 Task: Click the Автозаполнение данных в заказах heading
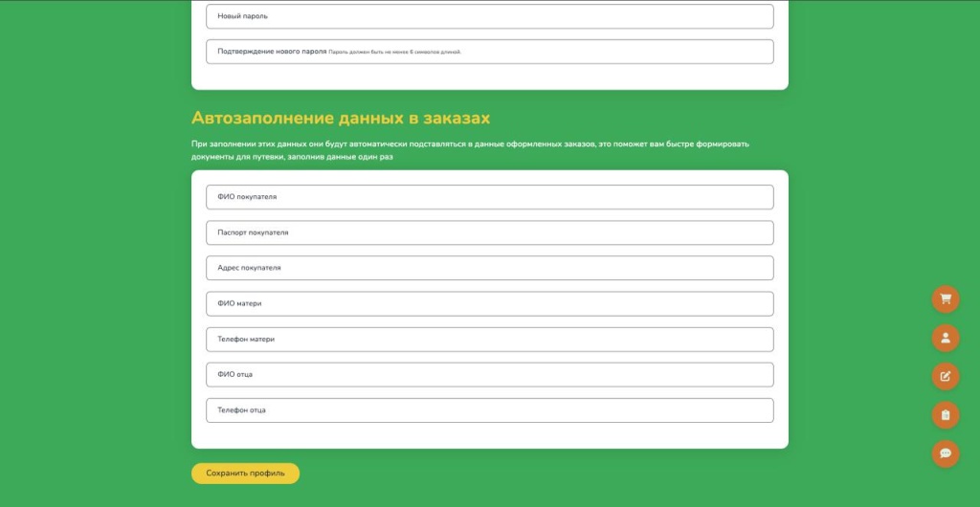tap(341, 118)
